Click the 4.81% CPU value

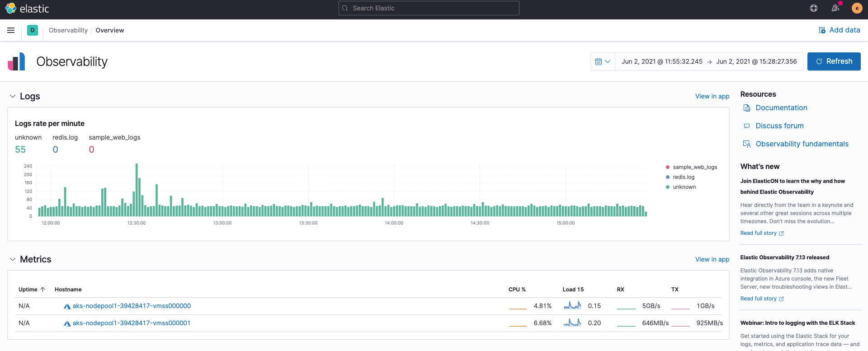(x=542, y=306)
